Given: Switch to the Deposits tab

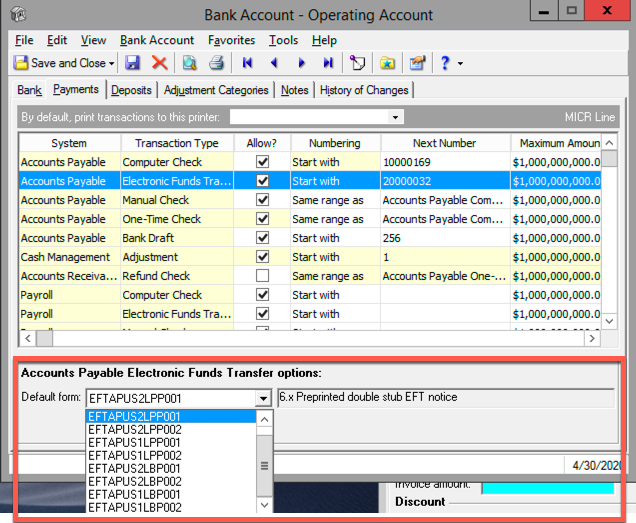Looking at the screenshot, I should coord(131,90).
